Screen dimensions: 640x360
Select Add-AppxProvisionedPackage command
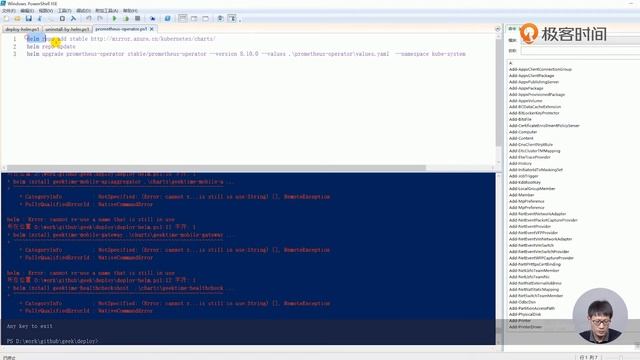pos(537,94)
